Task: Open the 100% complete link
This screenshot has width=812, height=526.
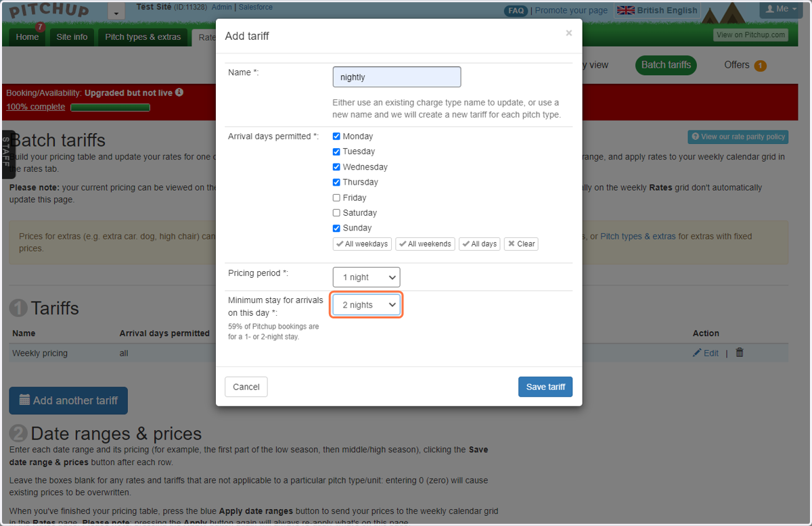Action: tap(36, 107)
